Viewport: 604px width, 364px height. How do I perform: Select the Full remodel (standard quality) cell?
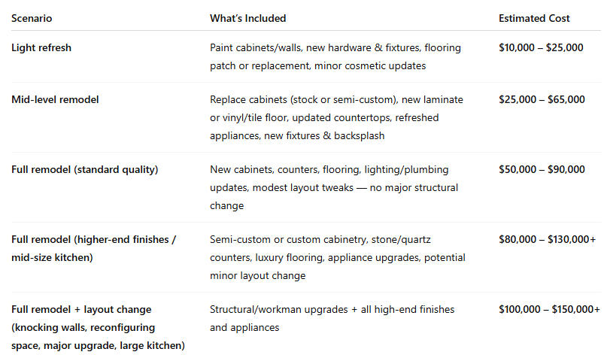(x=84, y=170)
